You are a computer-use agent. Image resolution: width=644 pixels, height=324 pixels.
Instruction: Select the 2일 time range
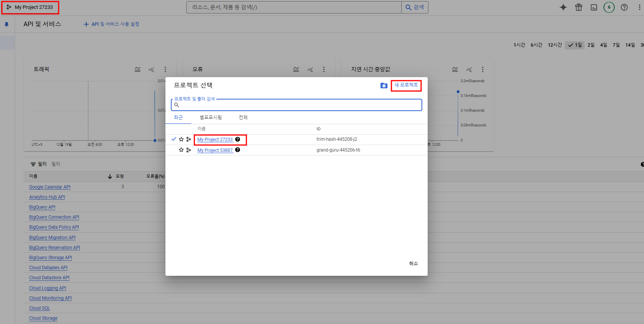click(x=591, y=45)
